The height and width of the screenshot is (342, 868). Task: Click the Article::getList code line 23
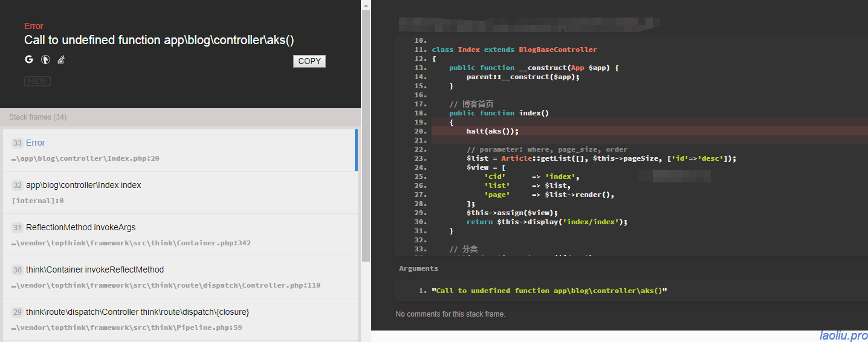tap(601, 158)
